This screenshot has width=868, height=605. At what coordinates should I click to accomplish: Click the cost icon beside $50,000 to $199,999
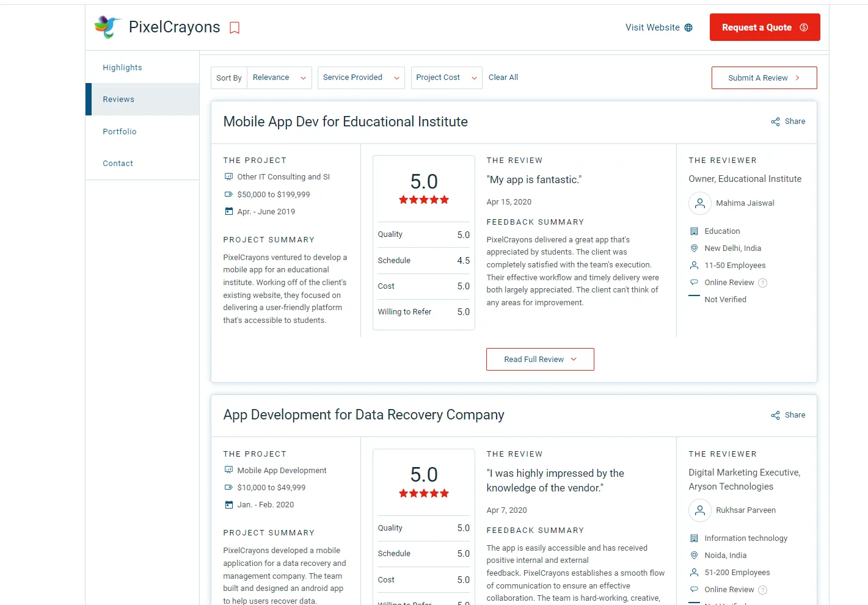point(228,194)
